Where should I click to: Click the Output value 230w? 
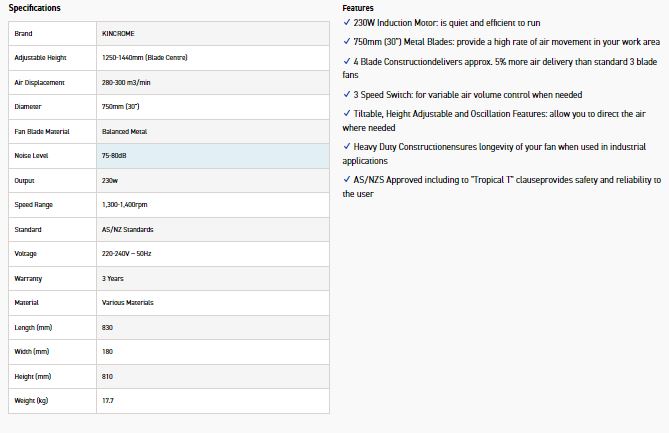(x=110, y=181)
